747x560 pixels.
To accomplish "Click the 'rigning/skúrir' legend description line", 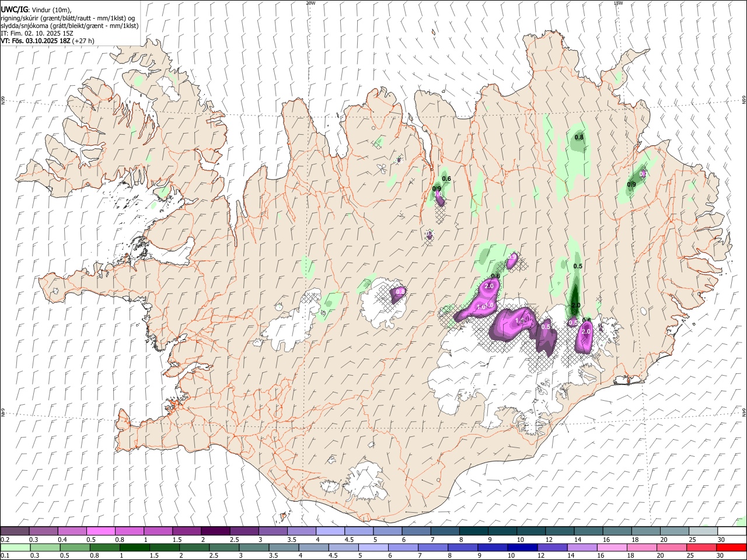I will point(68,18).
